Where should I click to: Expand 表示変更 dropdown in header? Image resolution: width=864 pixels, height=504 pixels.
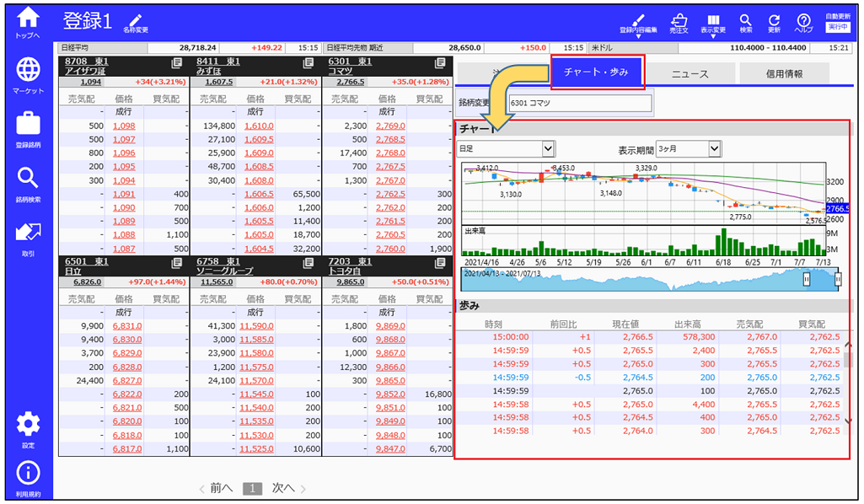[x=713, y=24]
